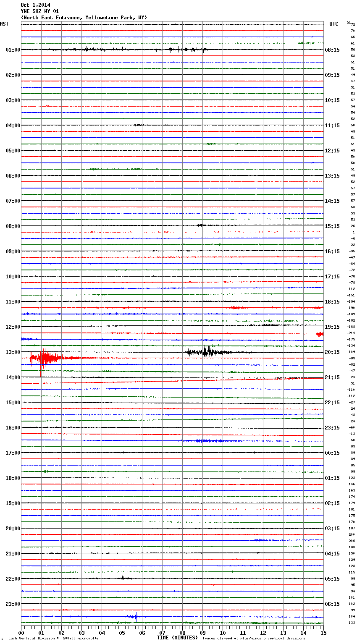
Task: Click the 23:00 MST row label
Action: click(13, 604)
